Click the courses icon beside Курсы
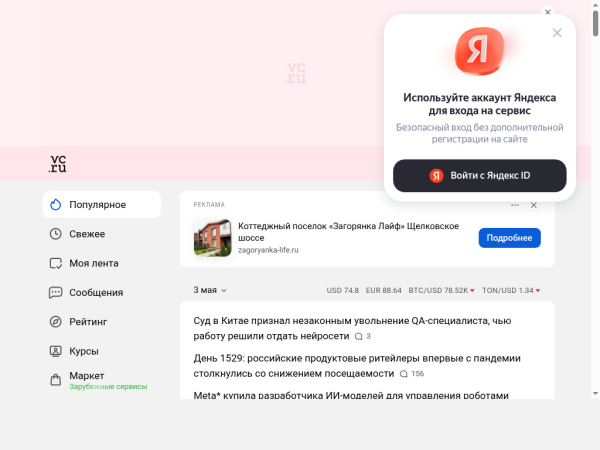The height and width of the screenshot is (450, 600). pos(55,351)
